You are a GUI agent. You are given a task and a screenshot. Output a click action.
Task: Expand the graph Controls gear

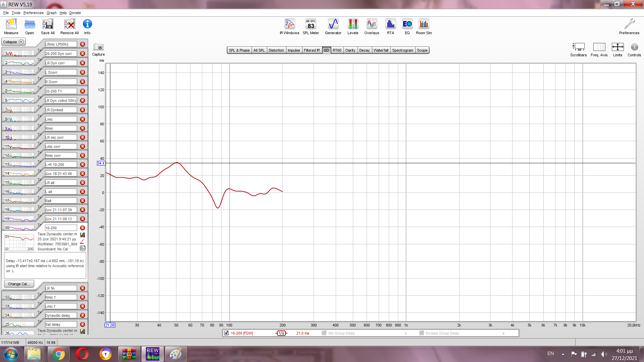[x=634, y=47]
